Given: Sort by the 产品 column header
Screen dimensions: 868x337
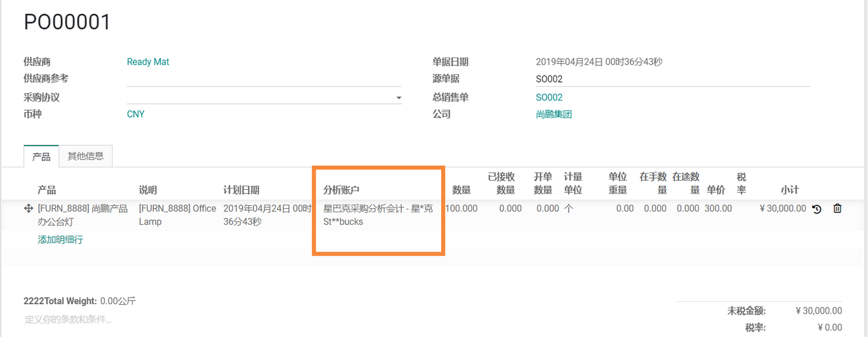Looking at the screenshot, I should coord(47,190).
